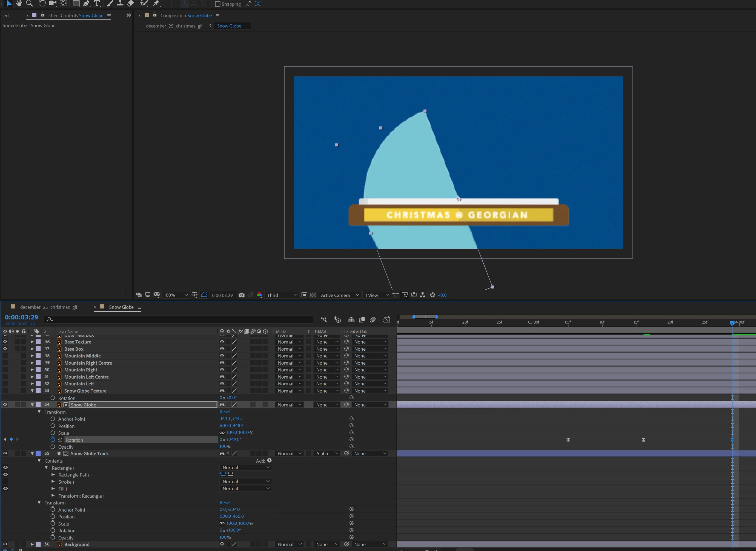Click Reset for Snow Globe Transform
Viewport: 756px width, 551px height.
click(225, 412)
